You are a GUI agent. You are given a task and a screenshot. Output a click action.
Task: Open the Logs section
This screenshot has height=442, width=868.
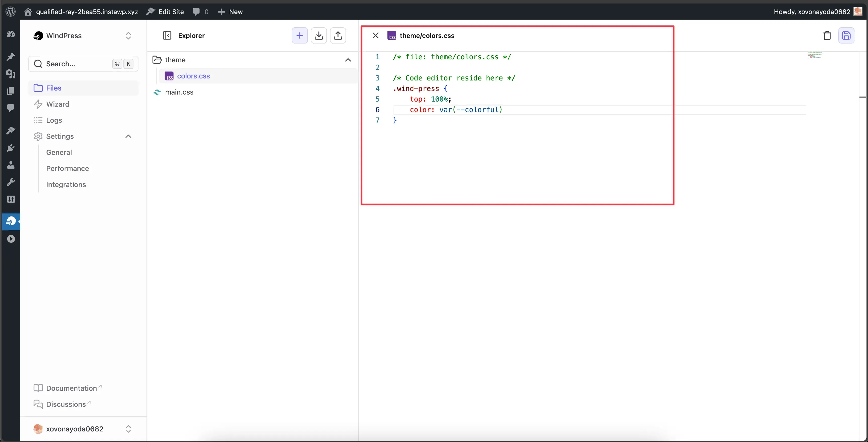pyautogui.click(x=54, y=120)
